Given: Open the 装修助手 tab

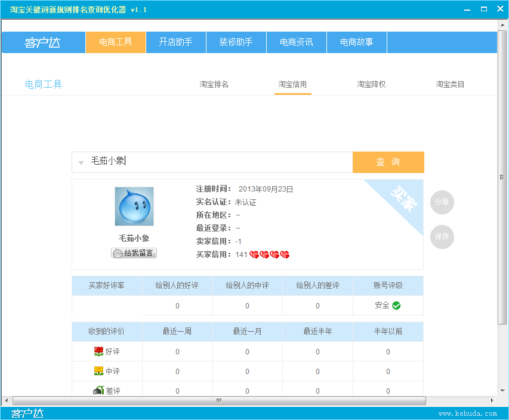Looking at the screenshot, I should pos(236,42).
